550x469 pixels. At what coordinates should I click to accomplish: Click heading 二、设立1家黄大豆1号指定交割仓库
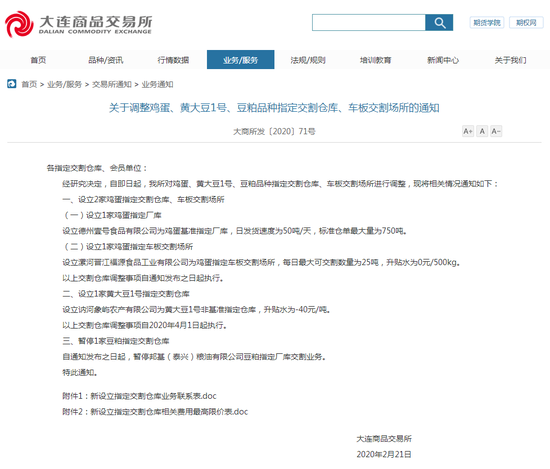126,294
